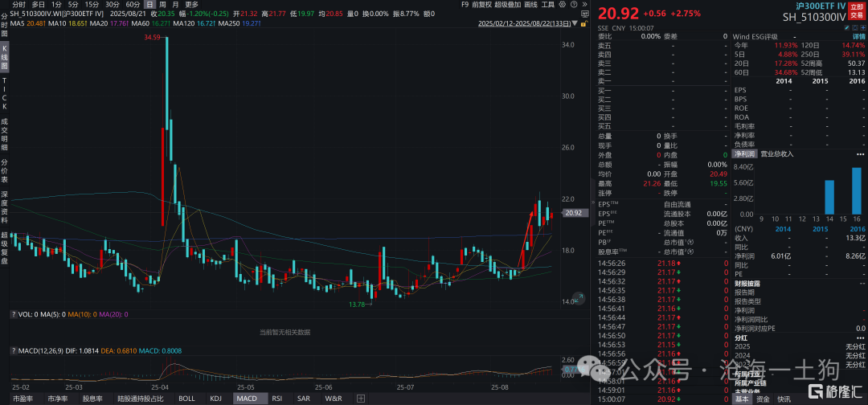The image size is (868, 405).
Task: Select the 陆股通持股占比 indicator tab
Action: coord(141,399)
